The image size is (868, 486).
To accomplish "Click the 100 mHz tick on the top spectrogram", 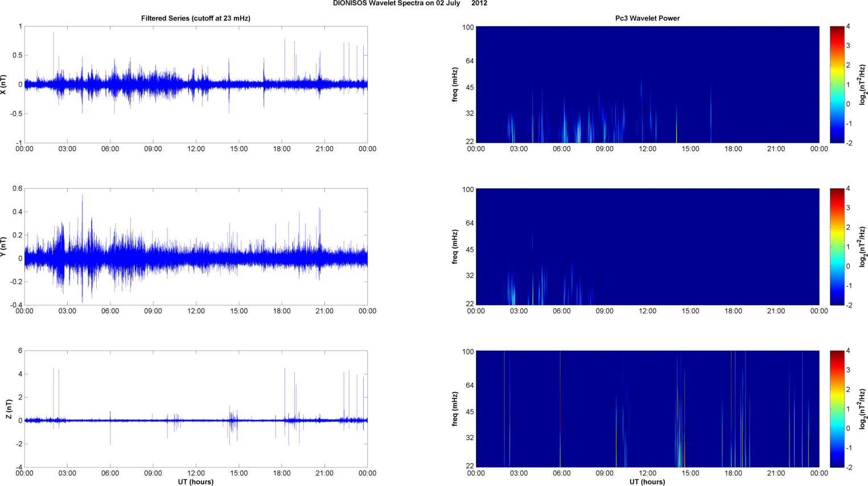I will point(468,27).
